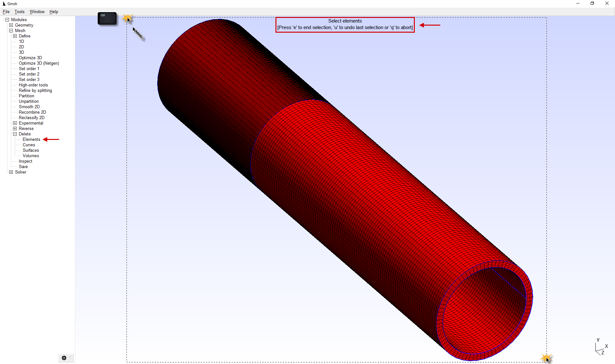
Task: Expand the Geometry tree node
Action: point(11,25)
